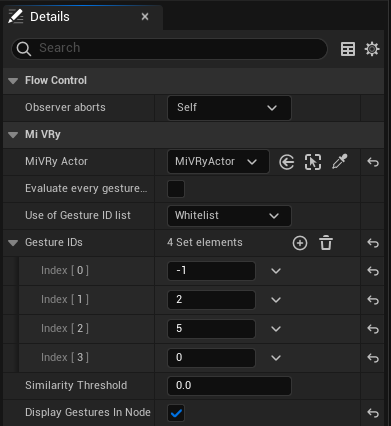Click the Display Gestures In Node label
The height and width of the screenshot is (426, 391).
click(88, 413)
